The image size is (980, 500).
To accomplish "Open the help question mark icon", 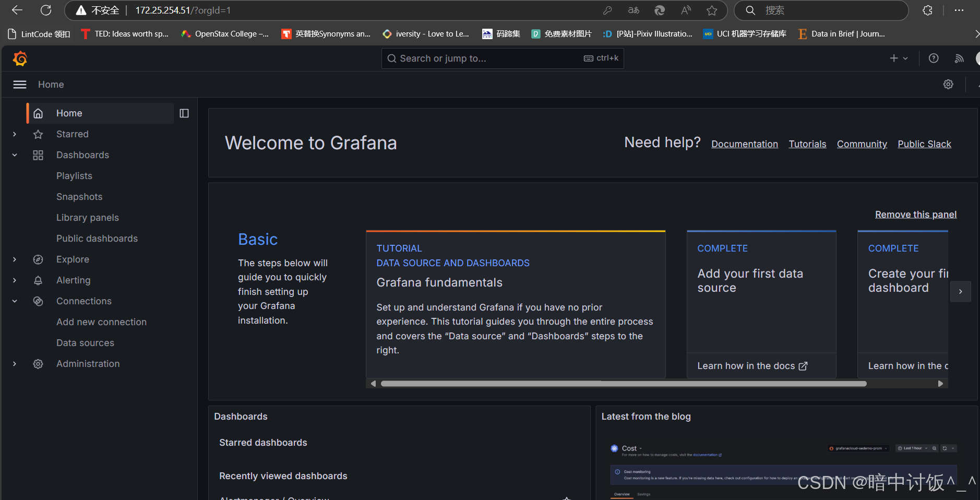I will 934,58.
